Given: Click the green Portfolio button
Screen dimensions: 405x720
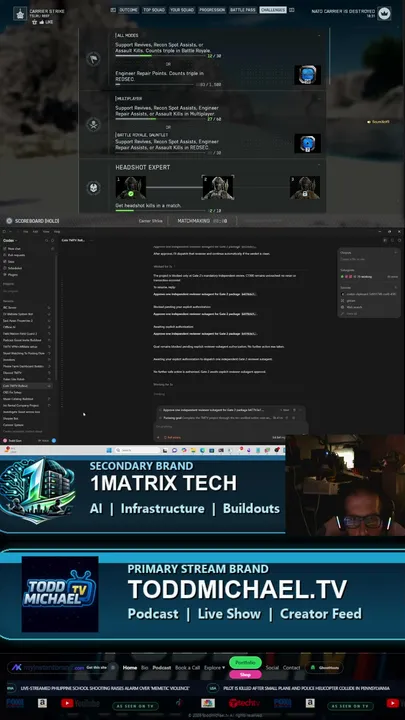Looking at the screenshot, I should point(245,663).
